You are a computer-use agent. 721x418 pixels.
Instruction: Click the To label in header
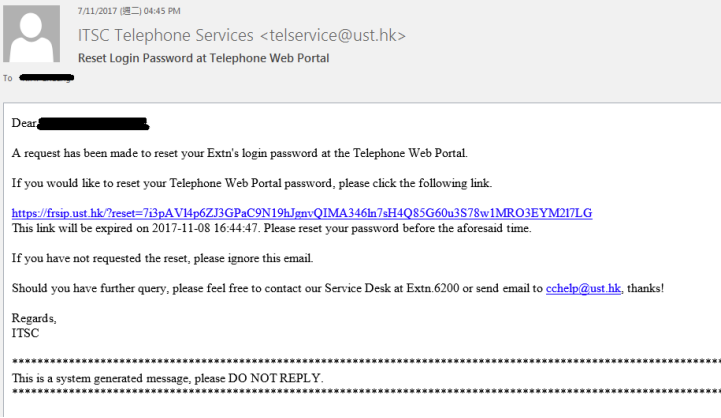pyautogui.click(x=8, y=78)
